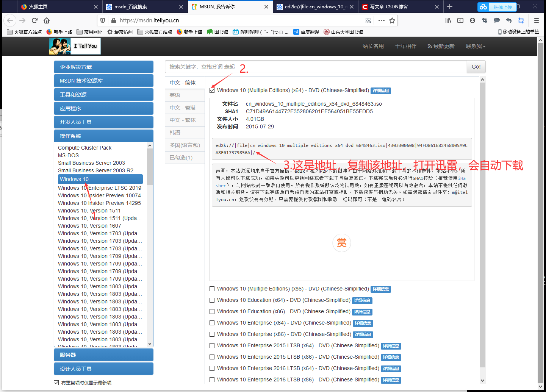Expand the 设计人员工具 category panel
Viewport: 546px width, 392px height.
(103, 369)
